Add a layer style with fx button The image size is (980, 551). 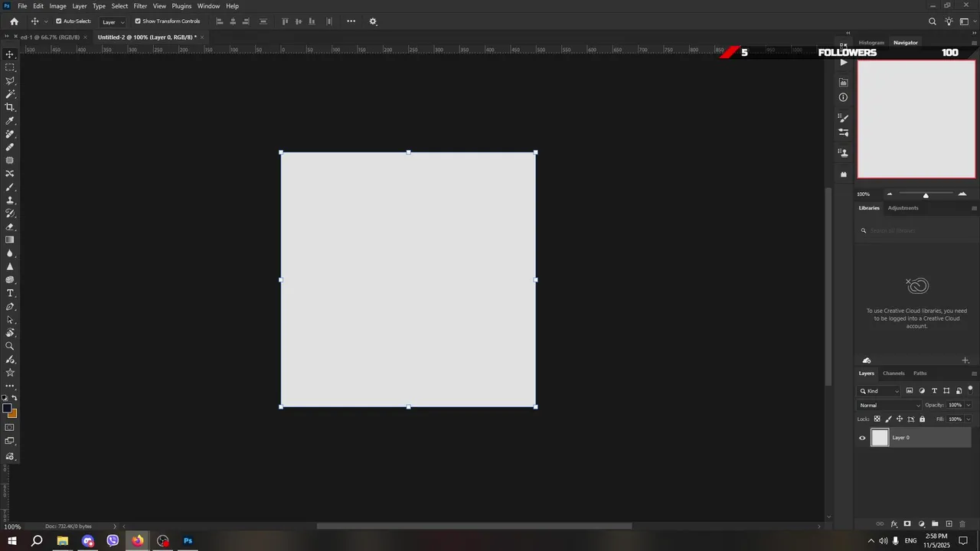893,524
